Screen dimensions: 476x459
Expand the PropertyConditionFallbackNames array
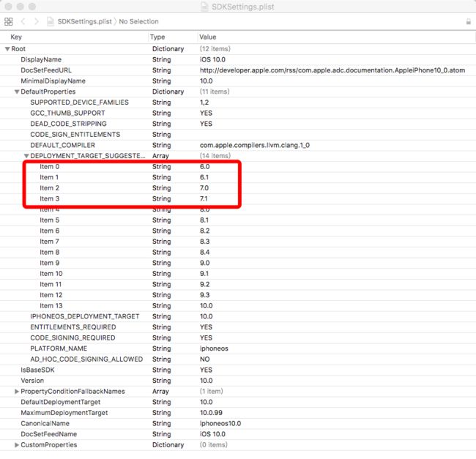click(x=17, y=392)
